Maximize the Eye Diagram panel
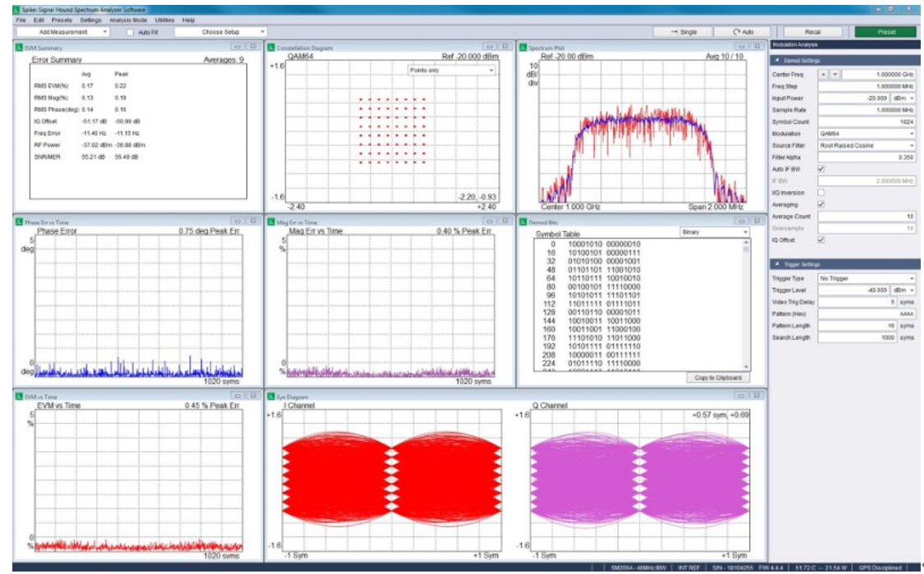The image size is (924, 574). coord(757,397)
